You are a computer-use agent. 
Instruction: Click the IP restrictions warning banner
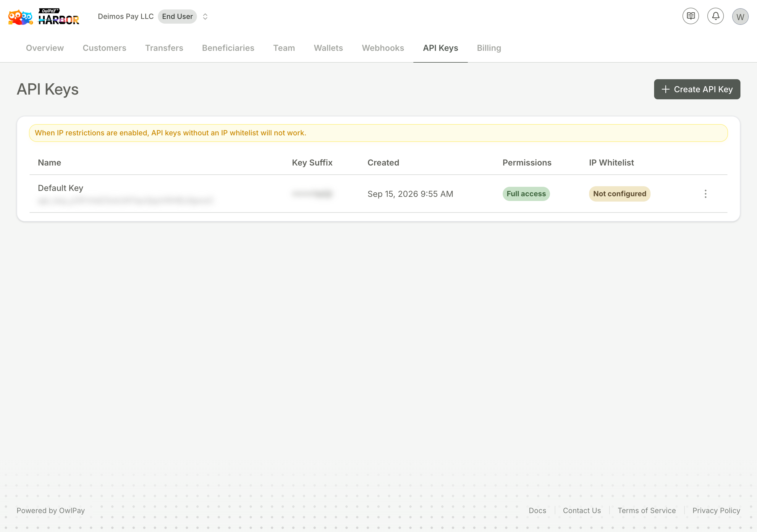(x=378, y=133)
